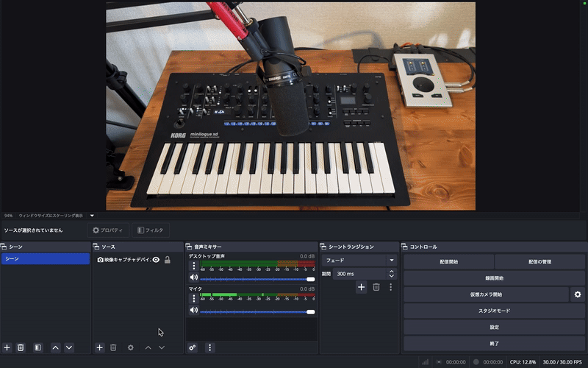Open 設定
Screen dimensions: 588x368
pos(494,327)
